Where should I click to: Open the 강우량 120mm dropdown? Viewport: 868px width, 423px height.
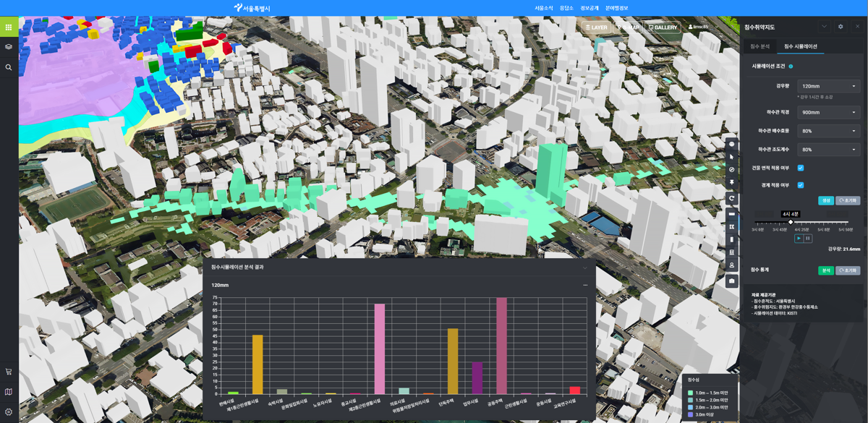click(x=828, y=86)
